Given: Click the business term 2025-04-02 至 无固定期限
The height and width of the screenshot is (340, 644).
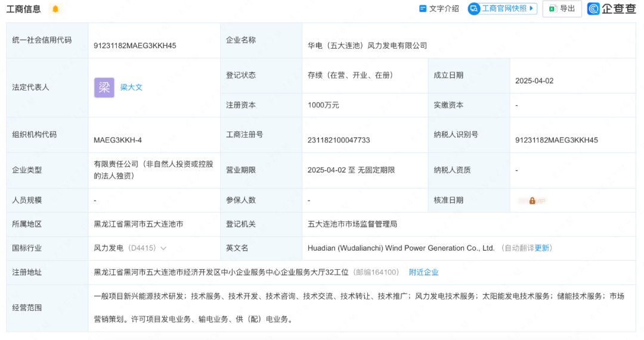Looking at the screenshot, I should point(351,170).
